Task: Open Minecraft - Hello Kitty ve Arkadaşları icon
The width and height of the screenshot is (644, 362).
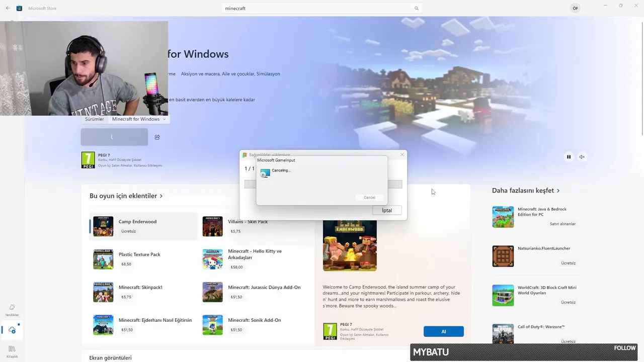Action: [212, 259]
